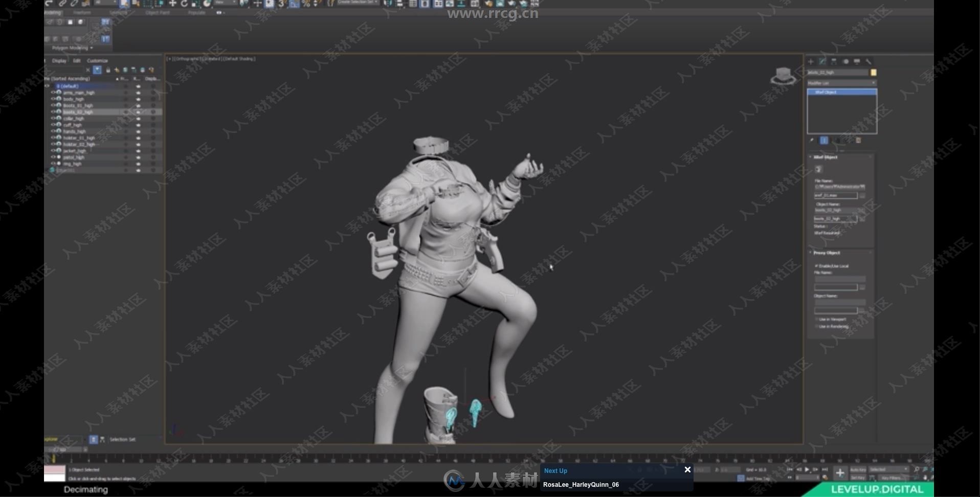
Task: Open the Hierarchy command panel tab
Action: point(834,61)
